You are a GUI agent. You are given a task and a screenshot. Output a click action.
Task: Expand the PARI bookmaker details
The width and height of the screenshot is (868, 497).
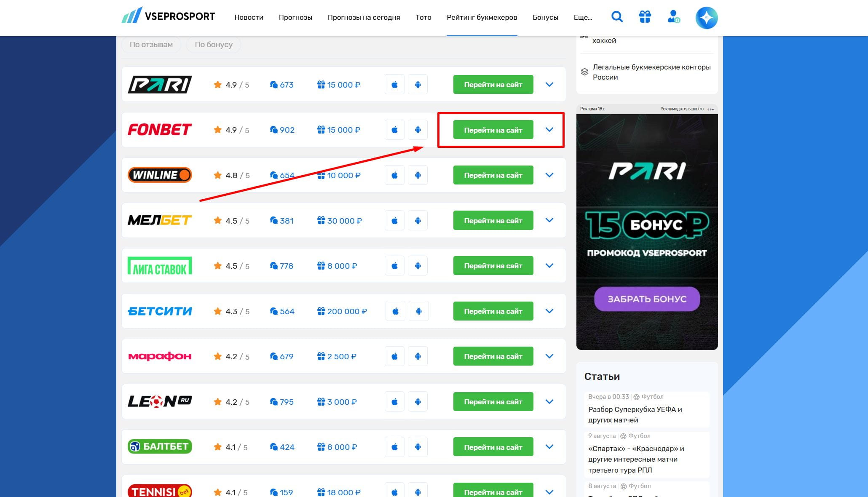549,84
